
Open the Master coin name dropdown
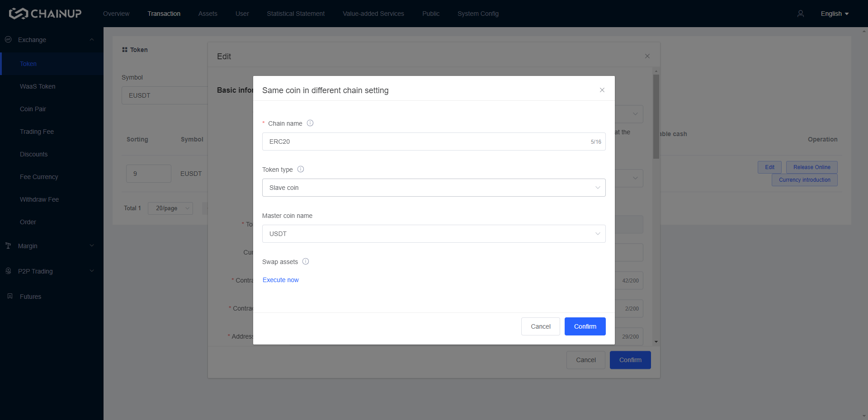433,234
